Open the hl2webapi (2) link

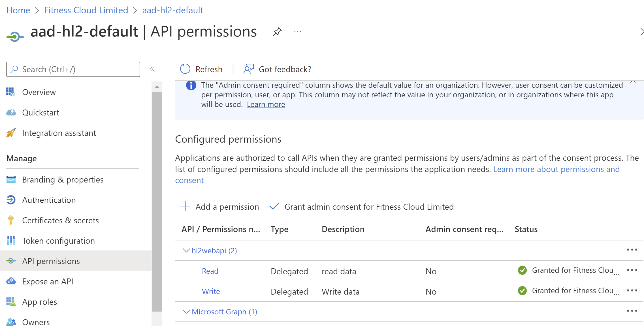coord(214,251)
